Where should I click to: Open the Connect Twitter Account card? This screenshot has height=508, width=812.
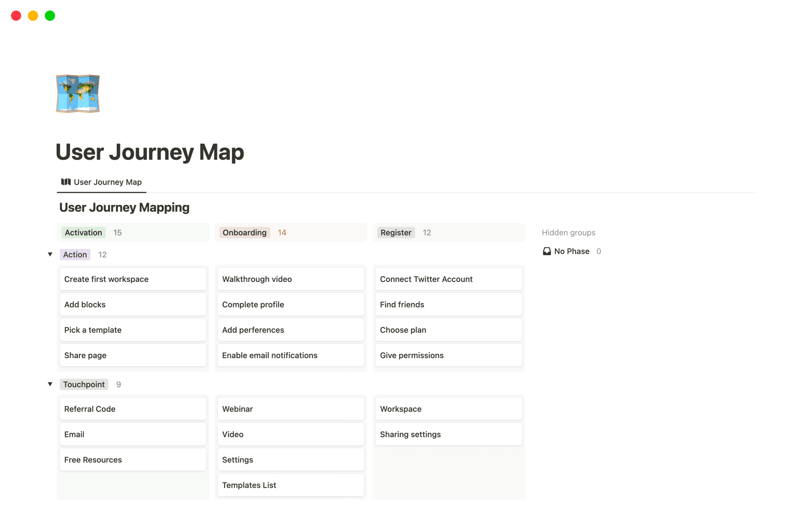tap(426, 279)
